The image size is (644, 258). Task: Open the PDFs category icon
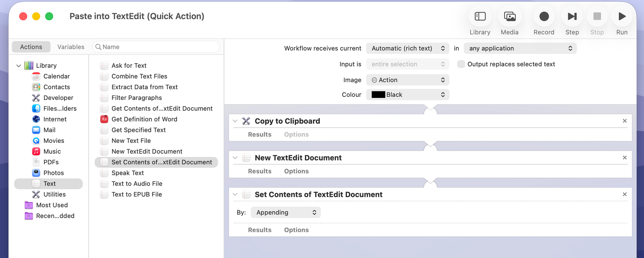pos(36,162)
